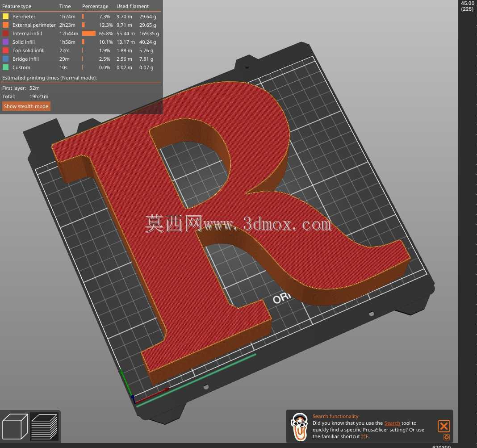Select the Bridge infill feature label

tap(25, 59)
